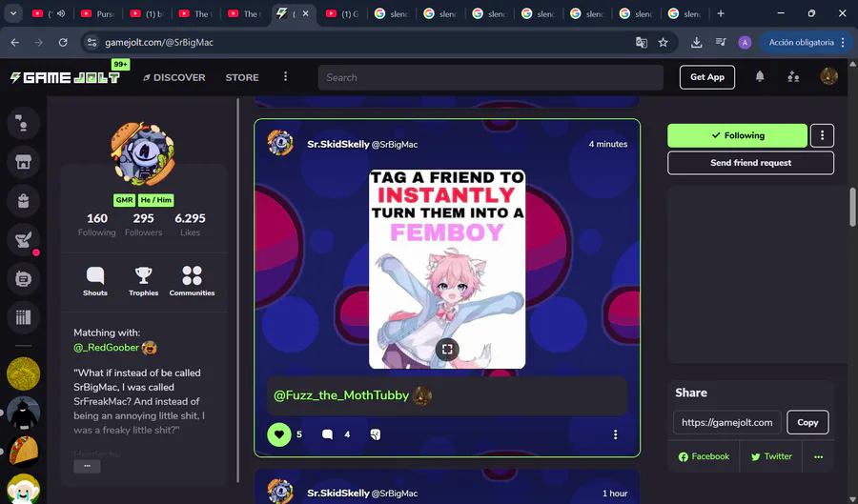This screenshot has width=858, height=504.
Task: Open browser downloads icon
Action: (x=696, y=42)
